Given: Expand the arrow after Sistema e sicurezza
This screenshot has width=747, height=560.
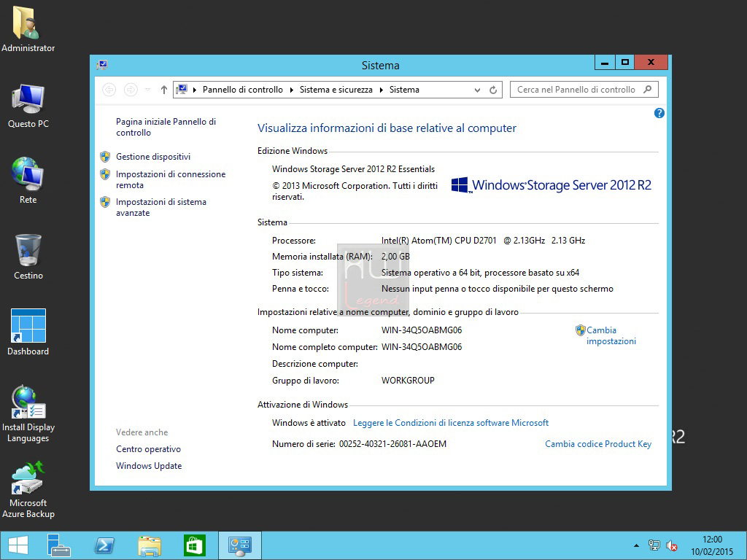Looking at the screenshot, I should (x=381, y=90).
